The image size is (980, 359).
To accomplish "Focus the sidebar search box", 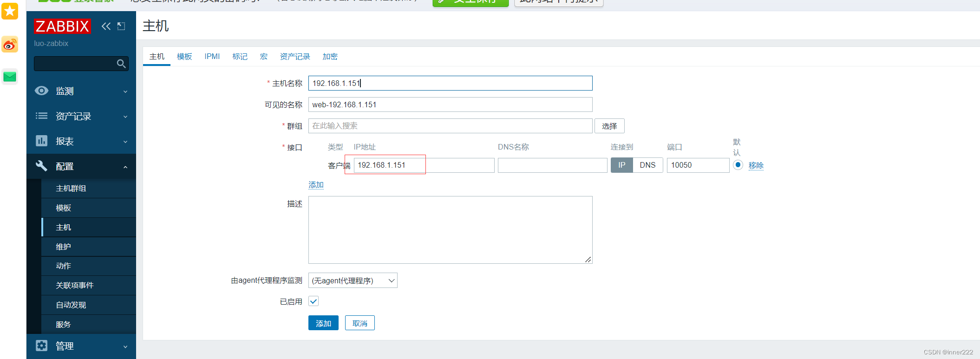I will [x=81, y=64].
